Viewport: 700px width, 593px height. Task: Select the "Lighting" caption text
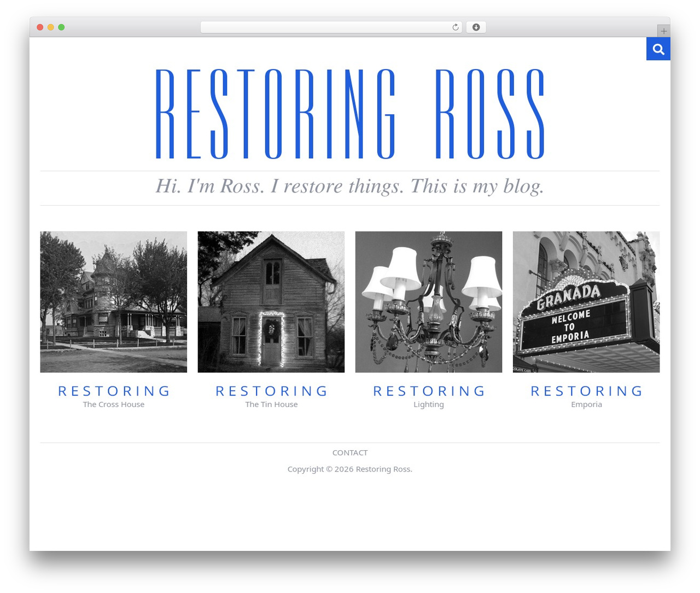point(429,405)
